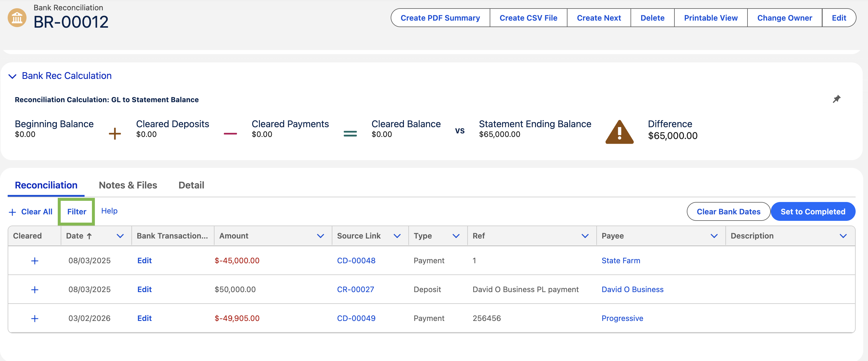Click the Create Next button
The image size is (868, 361).
point(599,18)
